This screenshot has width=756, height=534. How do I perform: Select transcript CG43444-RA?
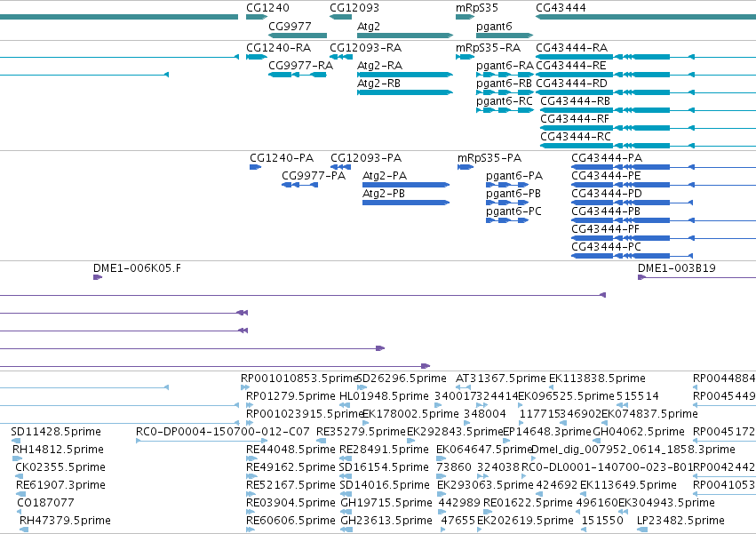tap(571, 48)
